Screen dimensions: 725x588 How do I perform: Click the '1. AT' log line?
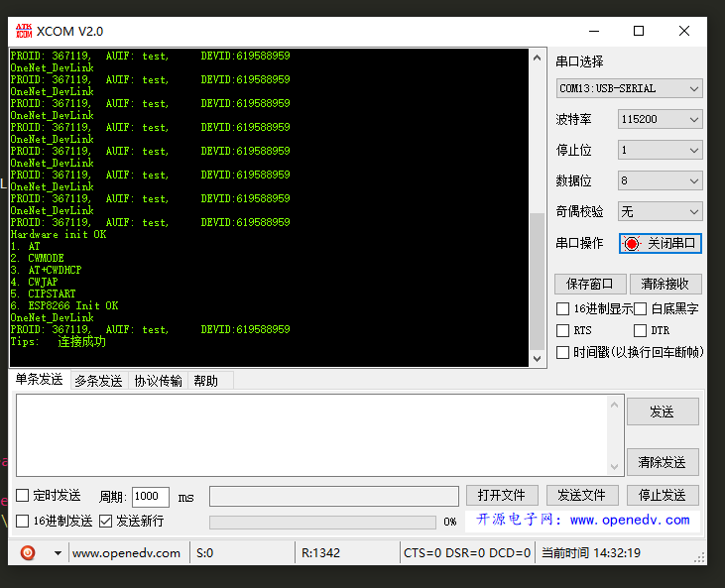click(26, 246)
